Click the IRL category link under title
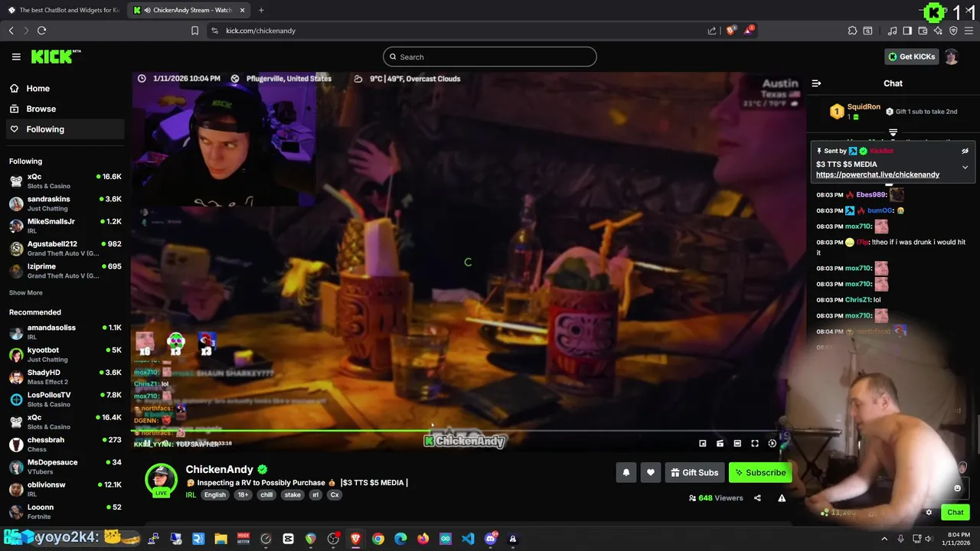The height and width of the screenshot is (551, 980). tap(191, 494)
